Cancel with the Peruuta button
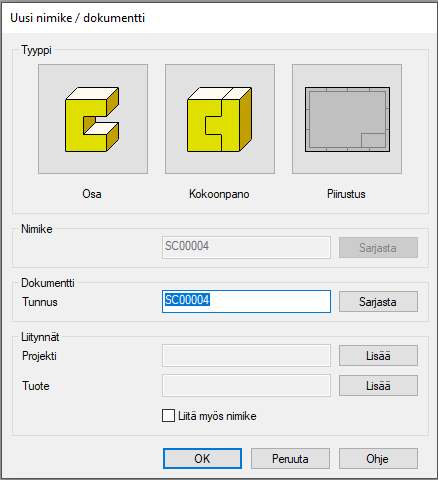 [x=290, y=459]
